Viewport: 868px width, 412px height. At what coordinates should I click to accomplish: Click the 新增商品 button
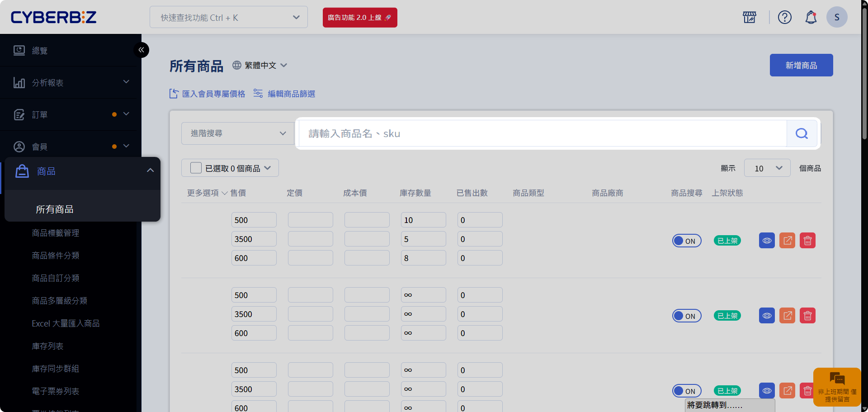(801, 66)
